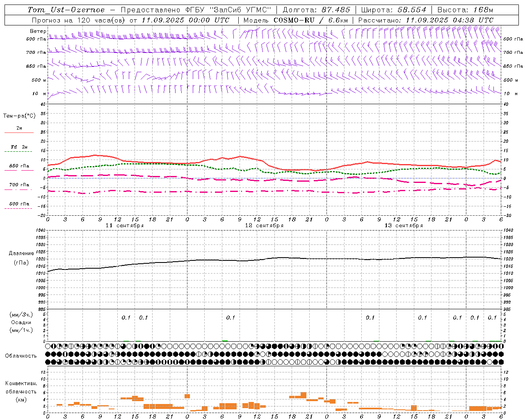
Task: Click the Осадки panel label
Action: coord(21,322)
